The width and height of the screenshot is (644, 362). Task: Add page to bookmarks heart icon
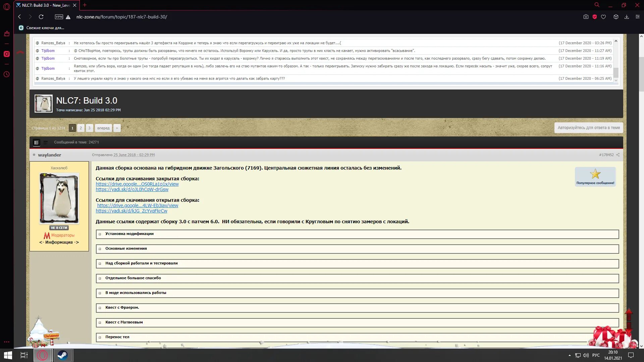coord(603,17)
